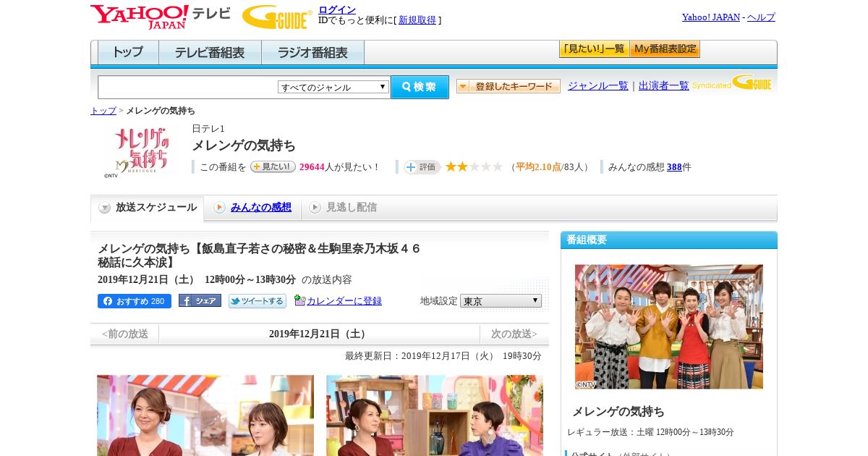Select the 放送スケジュール tab
868x456 pixels.
(x=148, y=208)
